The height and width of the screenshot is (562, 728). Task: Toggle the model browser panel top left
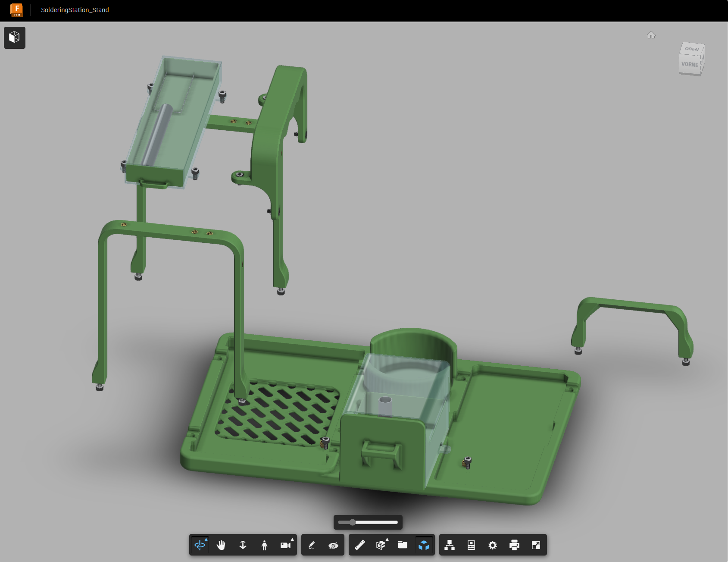14,38
